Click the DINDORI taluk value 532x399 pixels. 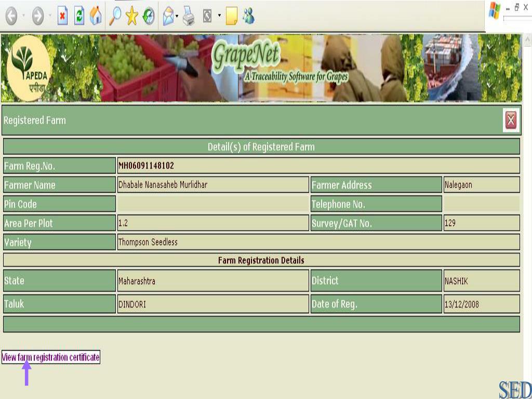[132, 304]
